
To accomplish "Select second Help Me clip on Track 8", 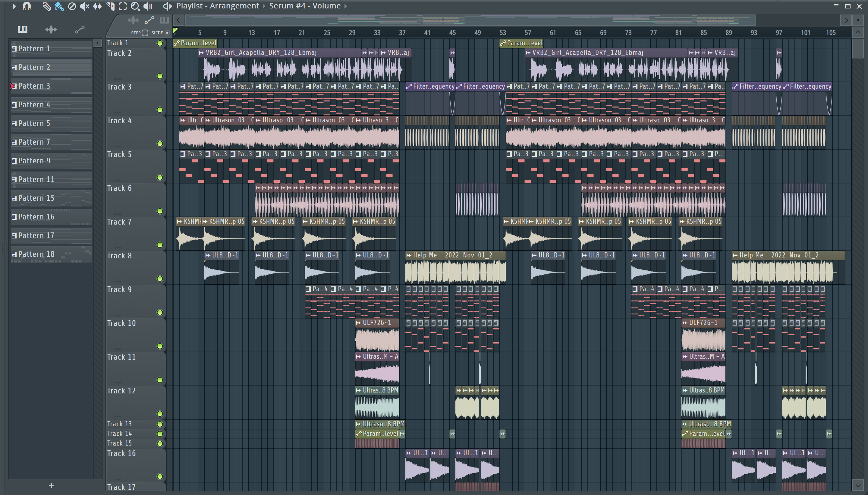I will [788, 268].
